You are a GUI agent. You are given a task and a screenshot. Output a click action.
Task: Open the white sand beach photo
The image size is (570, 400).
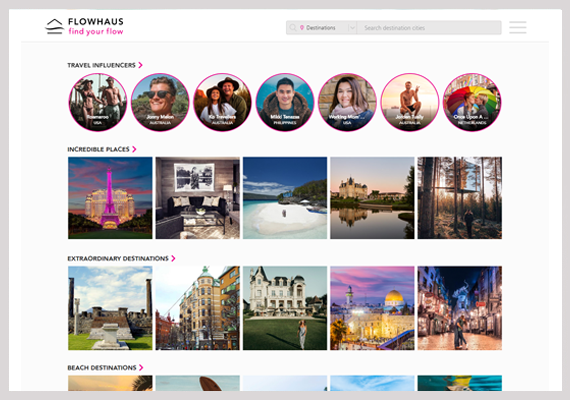pos(285,198)
